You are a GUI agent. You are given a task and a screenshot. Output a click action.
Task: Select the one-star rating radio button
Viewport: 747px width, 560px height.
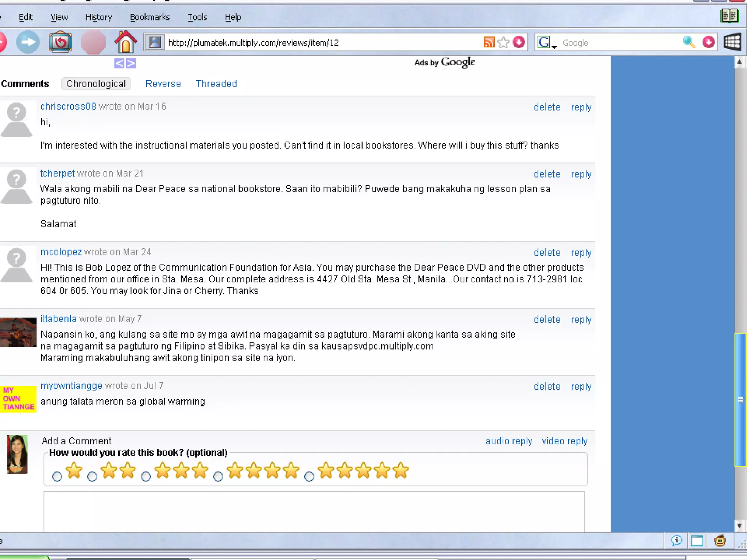coord(57,476)
